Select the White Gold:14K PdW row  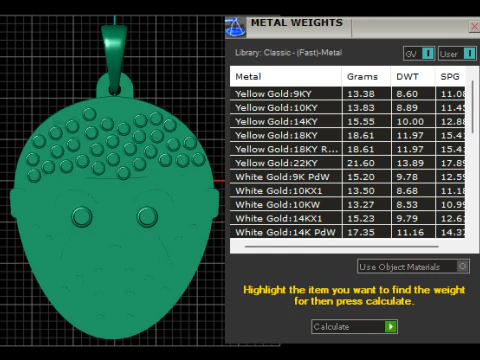[x=348, y=232]
